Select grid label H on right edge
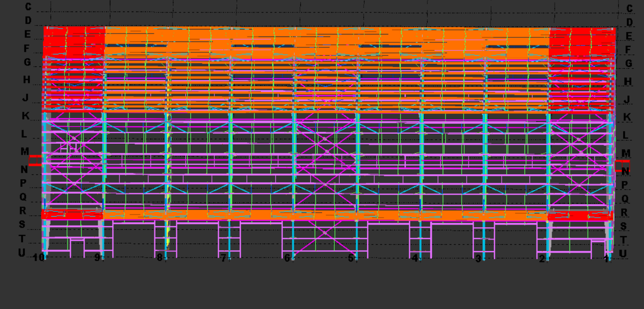Screen dimensions: 644x309 click(x=628, y=81)
